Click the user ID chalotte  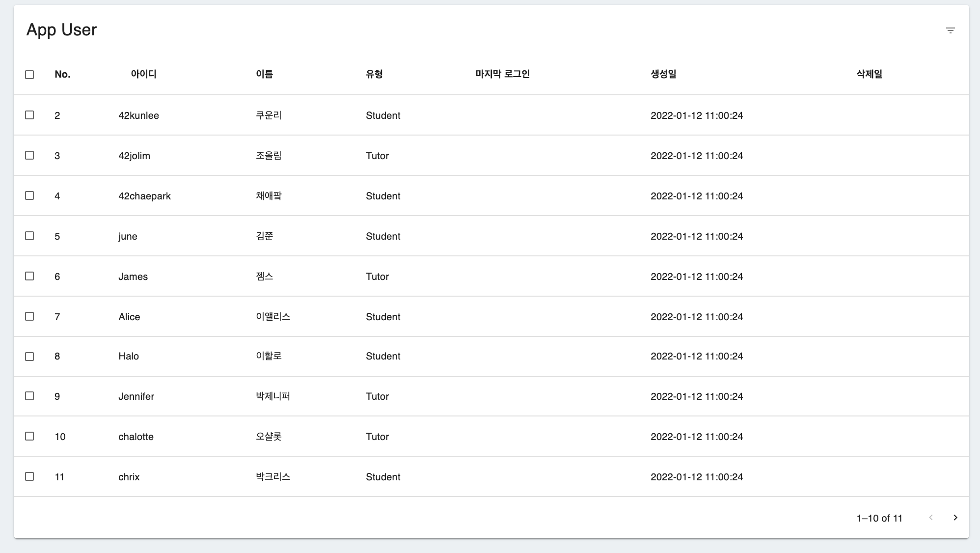pos(136,437)
